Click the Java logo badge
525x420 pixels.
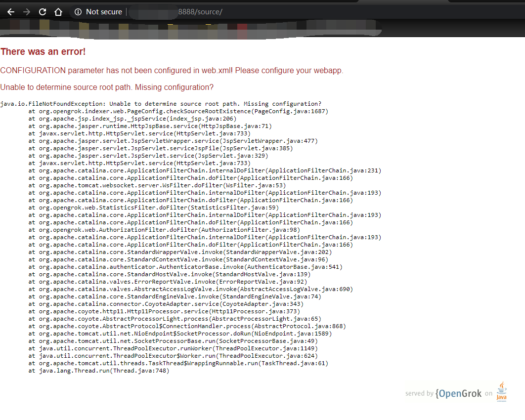click(x=501, y=391)
